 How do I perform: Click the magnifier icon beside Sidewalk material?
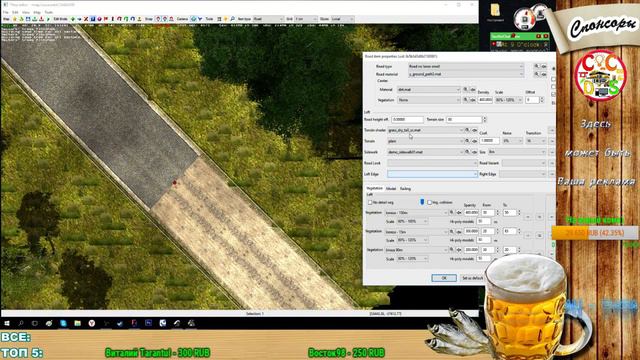point(467,152)
